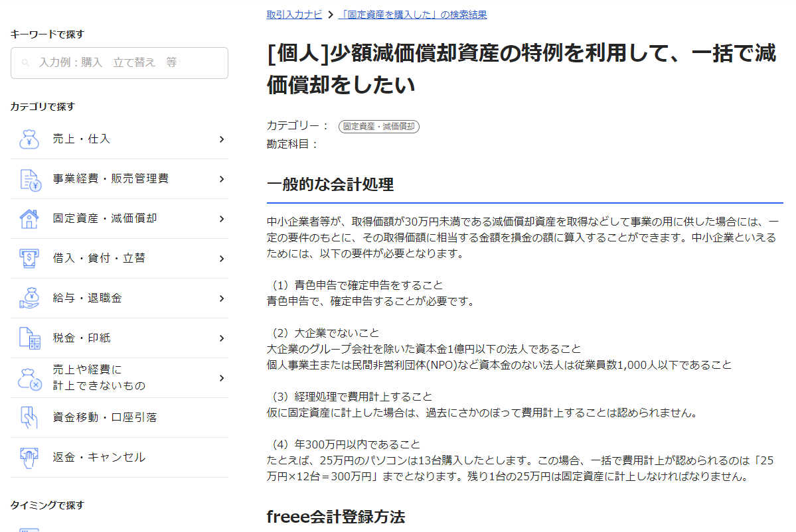Open the 売上・仕入 category
The image size is (796, 532).
(119, 139)
